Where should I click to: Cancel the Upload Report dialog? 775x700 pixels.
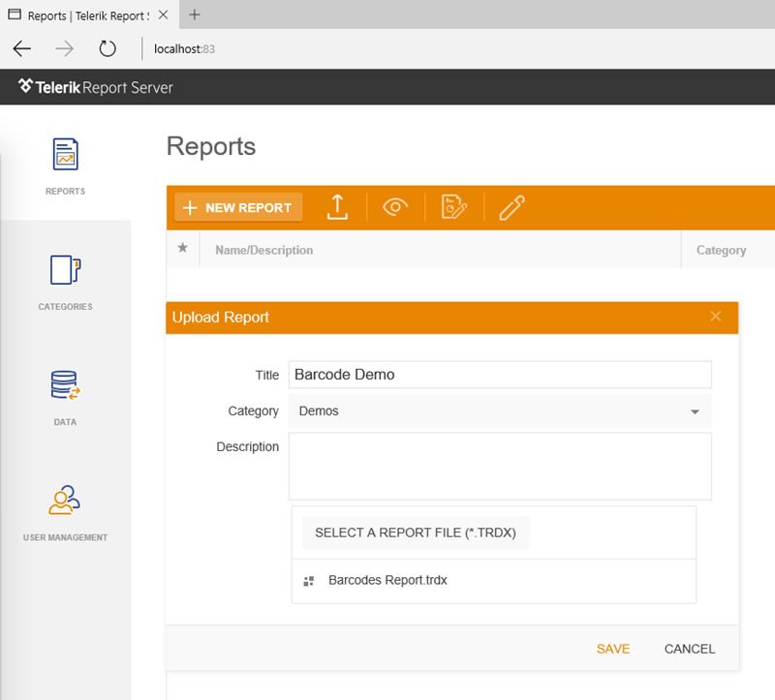[x=690, y=649]
